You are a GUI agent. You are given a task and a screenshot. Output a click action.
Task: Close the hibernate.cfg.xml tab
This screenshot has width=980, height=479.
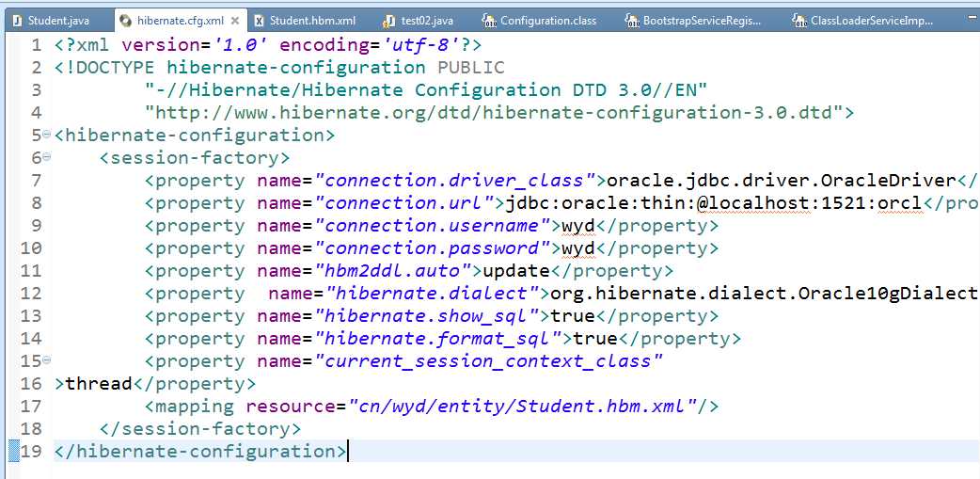tap(235, 21)
